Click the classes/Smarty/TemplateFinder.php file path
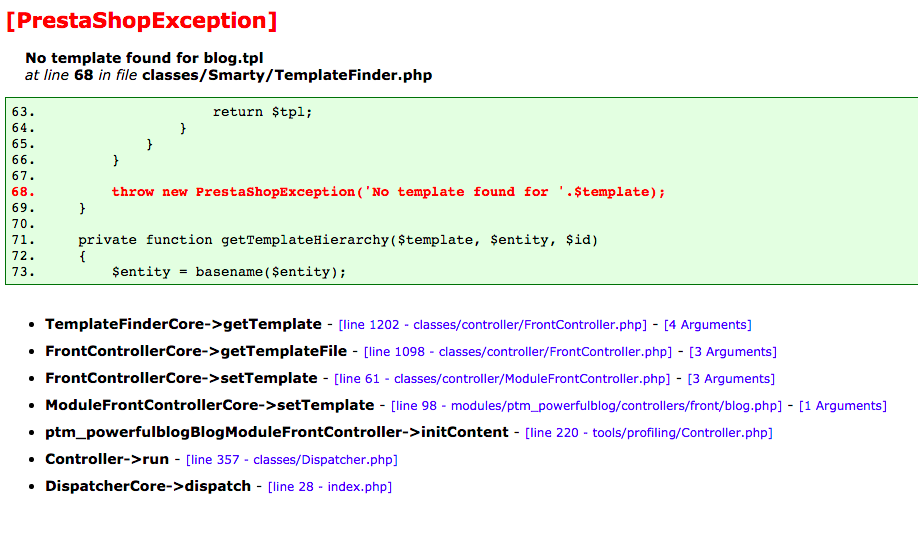 click(x=287, y=76)
